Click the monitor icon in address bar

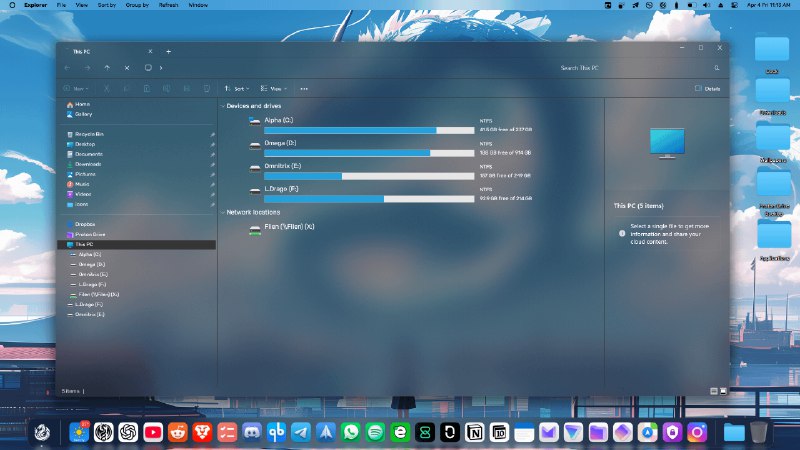[148, 68]
